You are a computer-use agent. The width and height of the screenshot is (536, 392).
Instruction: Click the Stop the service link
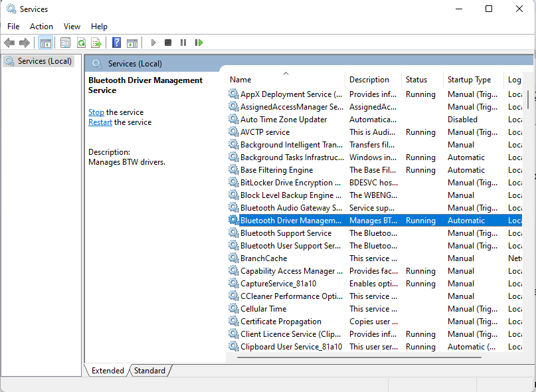click(x=96, y=112)
